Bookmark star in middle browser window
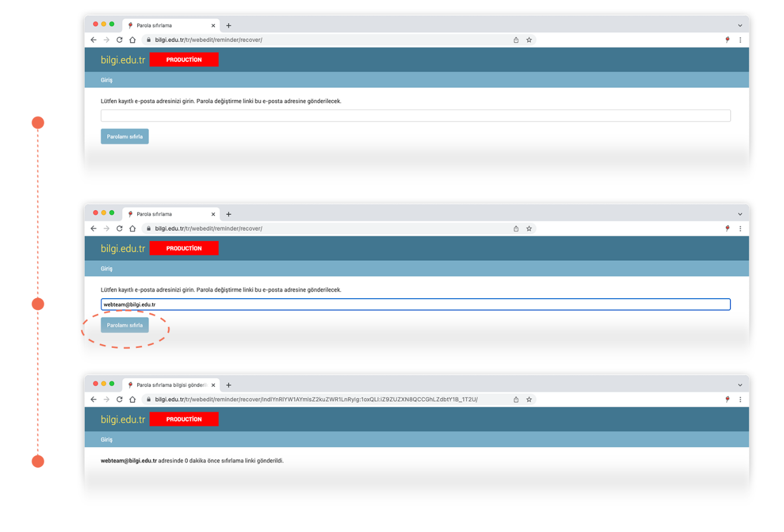784x532 pixels. [529, 229]
